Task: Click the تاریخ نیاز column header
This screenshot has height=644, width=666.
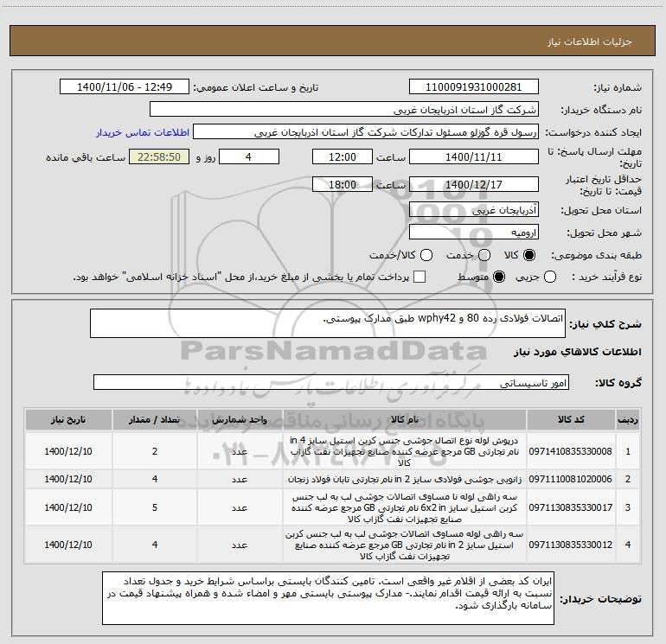Action: pos(68,419)
